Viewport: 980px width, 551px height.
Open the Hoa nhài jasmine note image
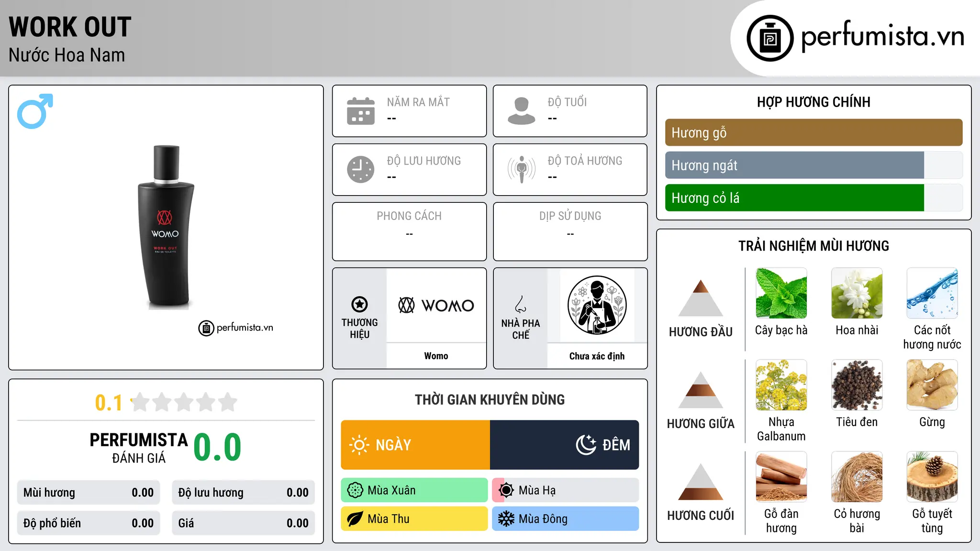pos(857,293)
